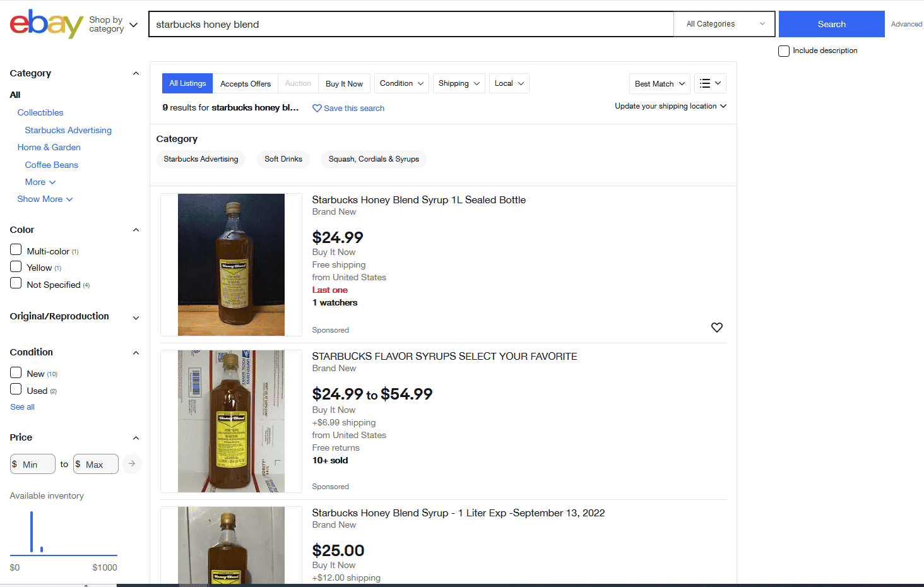Open Starbucks Advertising sidebar link
The height and width of the screenshot is (587, 924).
point(68,130)
